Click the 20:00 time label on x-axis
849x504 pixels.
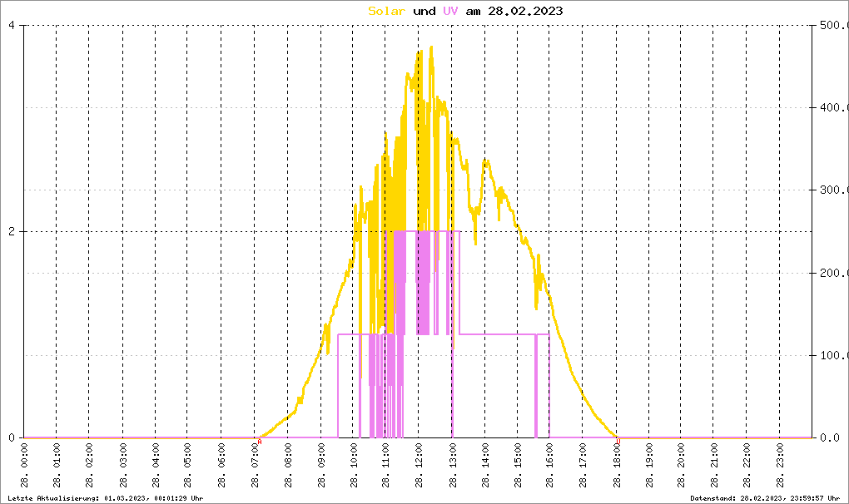click(681, 466)
